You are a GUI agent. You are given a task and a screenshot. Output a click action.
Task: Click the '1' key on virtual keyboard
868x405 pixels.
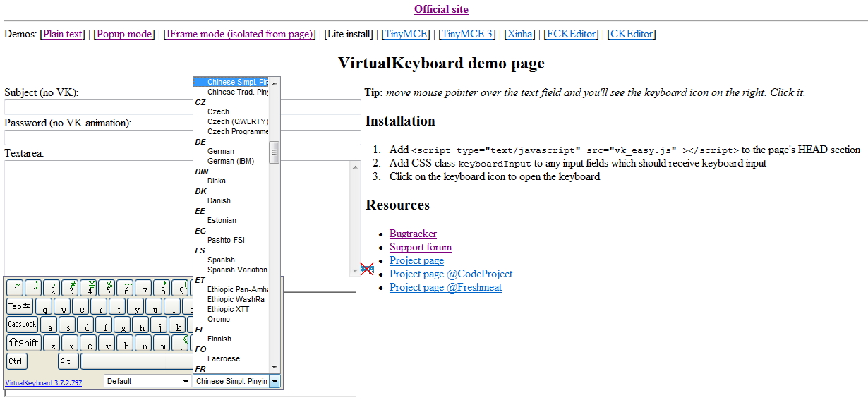(x=33, y=288)
